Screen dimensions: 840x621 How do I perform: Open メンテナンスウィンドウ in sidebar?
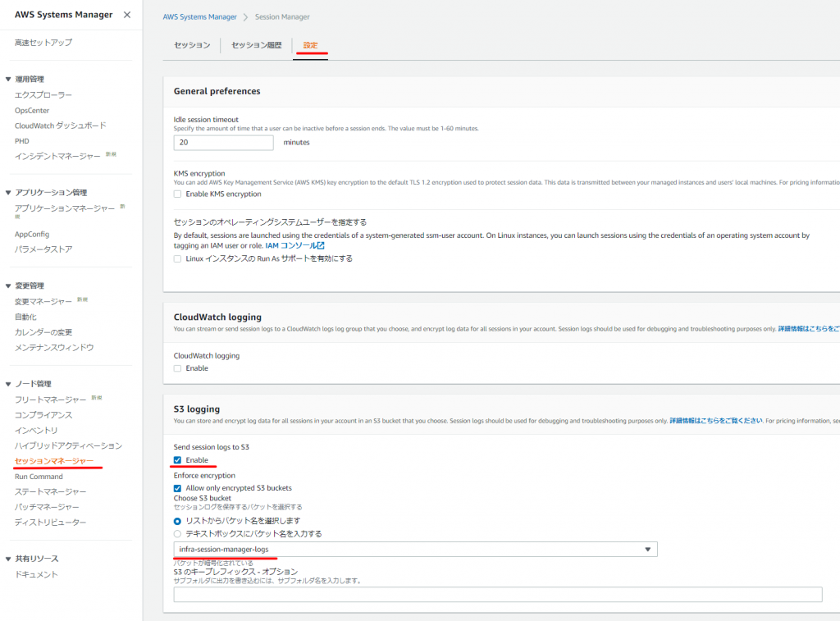tap(54, 348)
